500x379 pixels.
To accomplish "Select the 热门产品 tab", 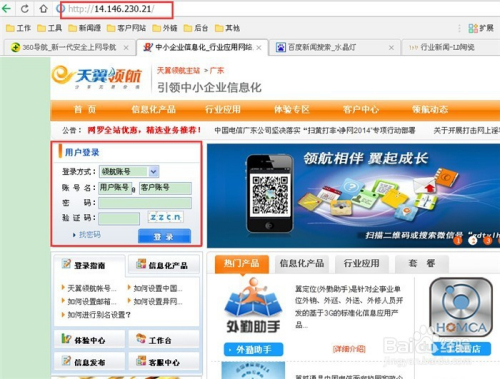I will (242, 264).
